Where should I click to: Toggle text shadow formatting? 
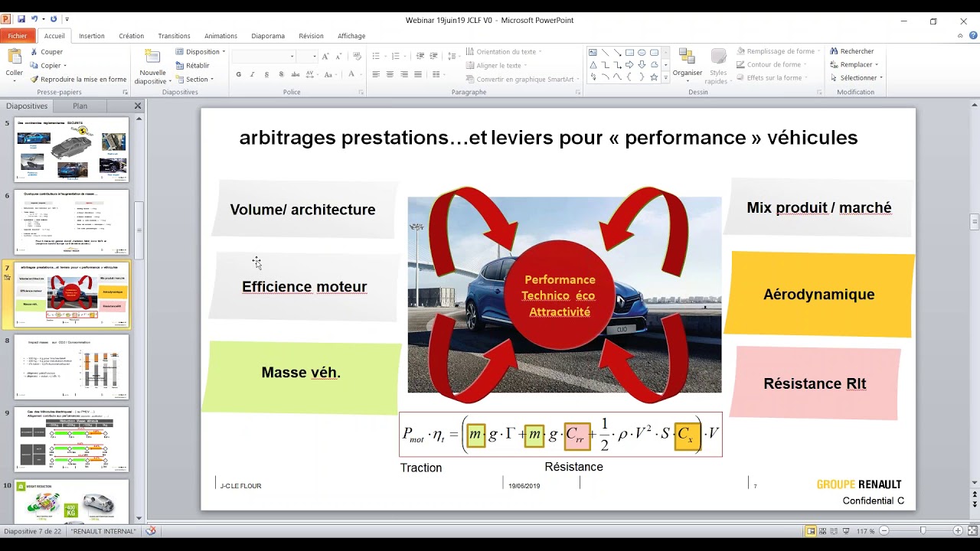coord(282,75)
